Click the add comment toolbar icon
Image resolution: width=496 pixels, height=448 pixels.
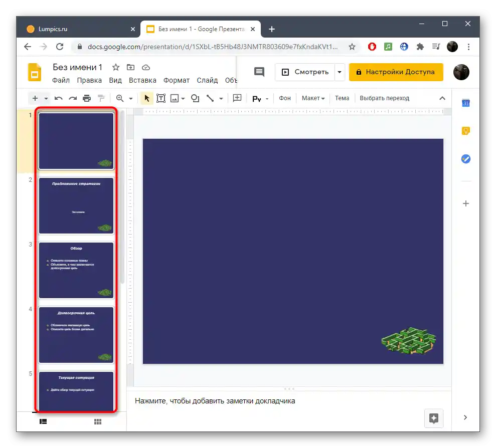point(237,98)
